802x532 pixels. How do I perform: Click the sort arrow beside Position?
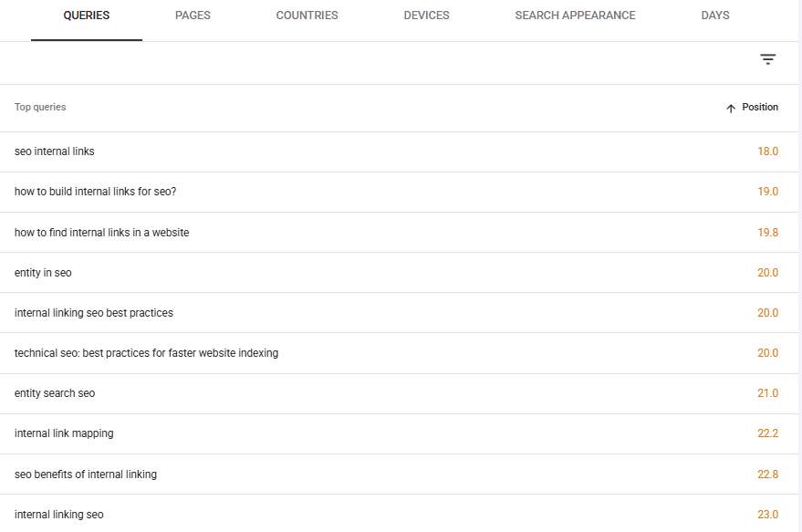(731, 108)
